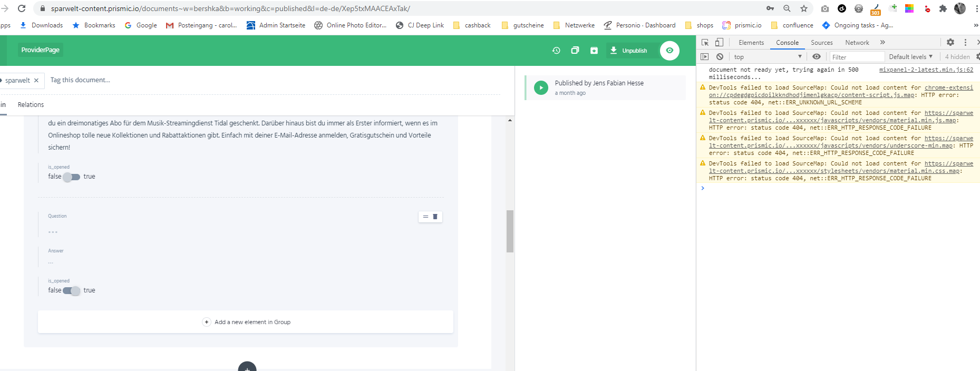Clear the console
This screenshot has height=371, width=980.
720,57
